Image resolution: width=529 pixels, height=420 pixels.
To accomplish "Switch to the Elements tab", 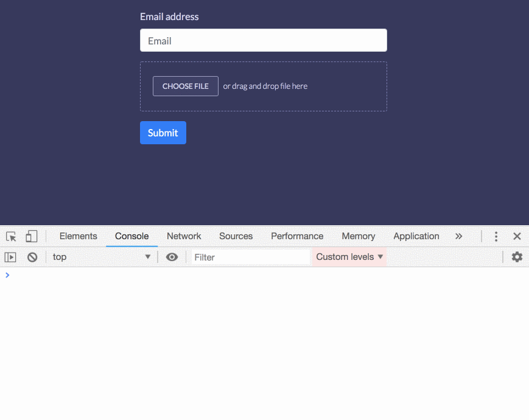I will click(x=79, y=236).
